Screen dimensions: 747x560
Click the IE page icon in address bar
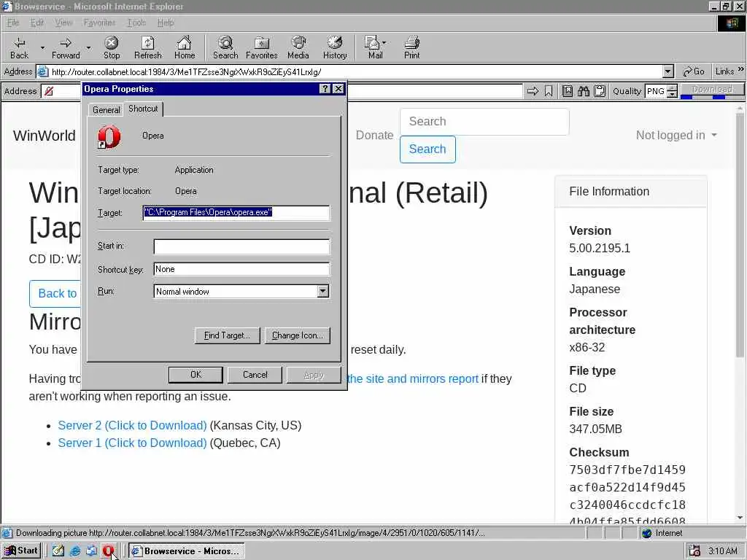(43, 72)
